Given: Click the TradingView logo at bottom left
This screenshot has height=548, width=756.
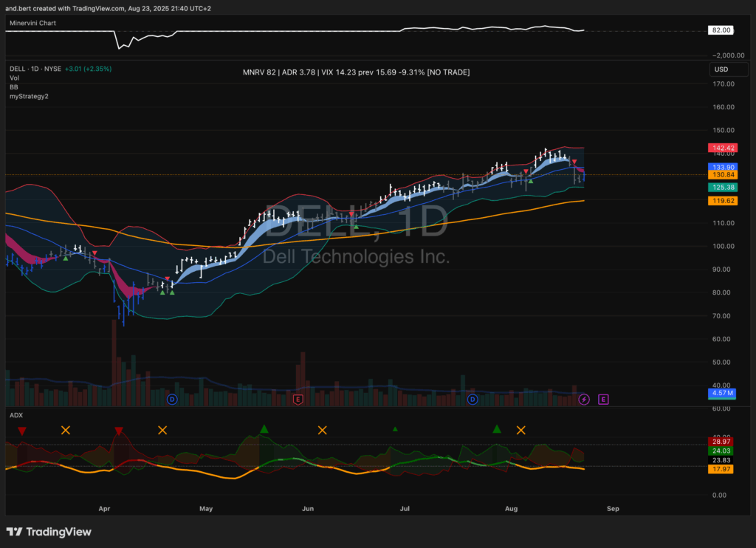Looking at the screenshot, I should point(49,532).
